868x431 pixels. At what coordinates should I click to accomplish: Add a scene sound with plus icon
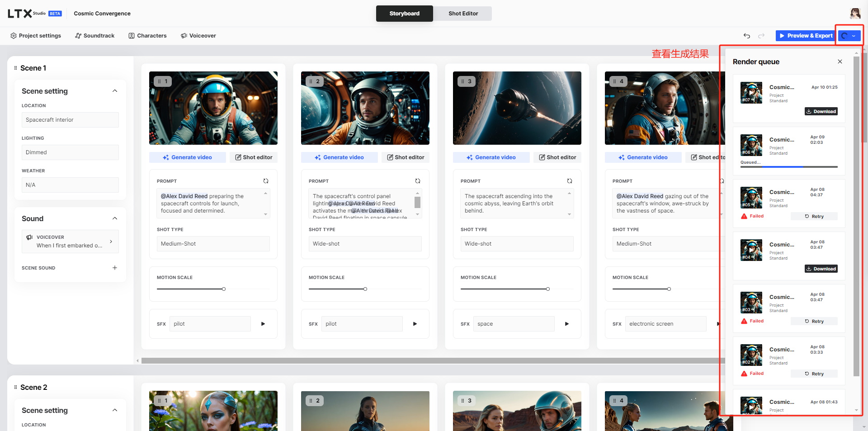[x=115, y=268]
